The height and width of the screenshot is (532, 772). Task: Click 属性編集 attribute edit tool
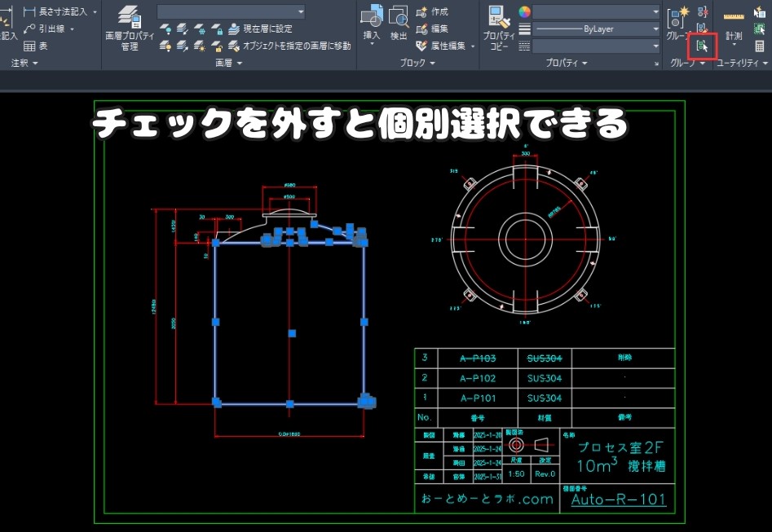point(441,46)
